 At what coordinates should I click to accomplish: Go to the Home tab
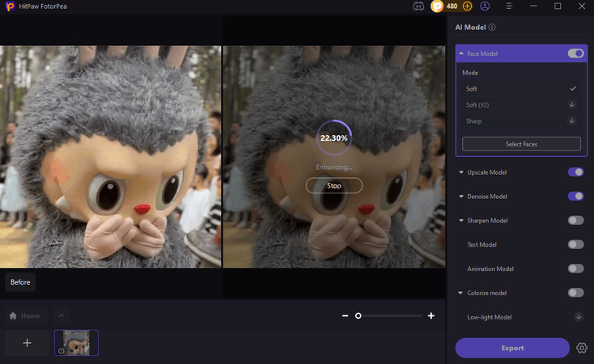pos(24,315)
